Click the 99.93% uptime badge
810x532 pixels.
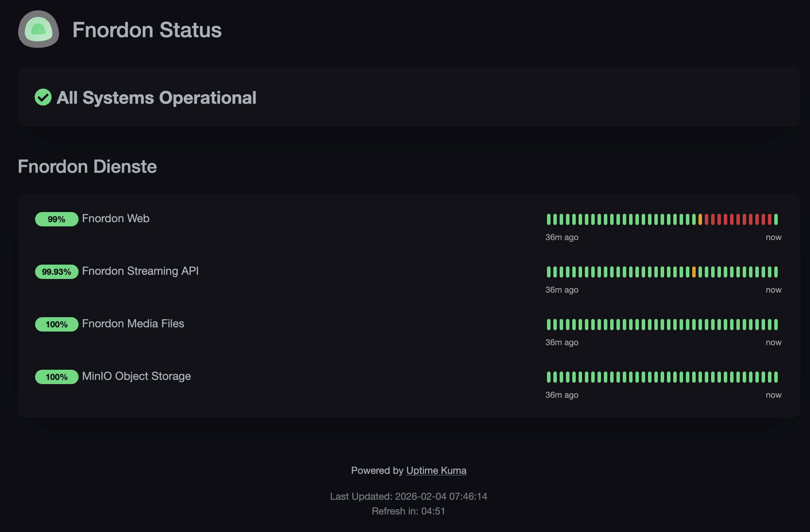click(56, 272)
